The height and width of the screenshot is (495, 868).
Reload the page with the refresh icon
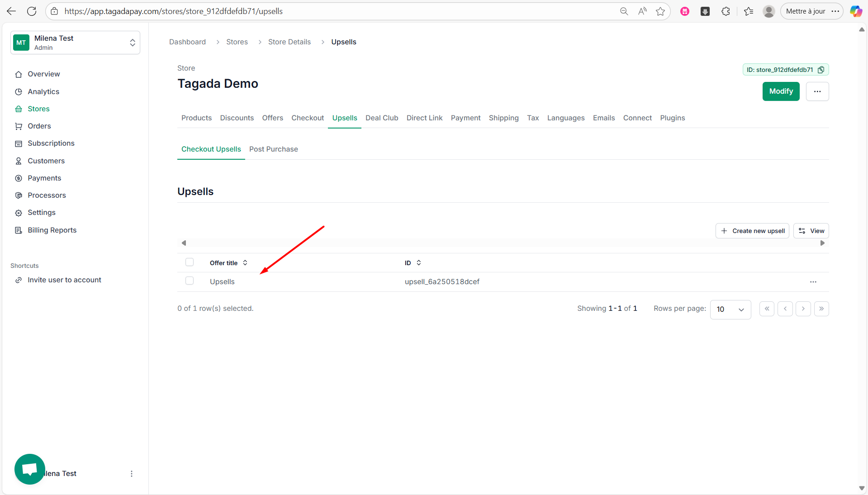click(x=32, y=11)
